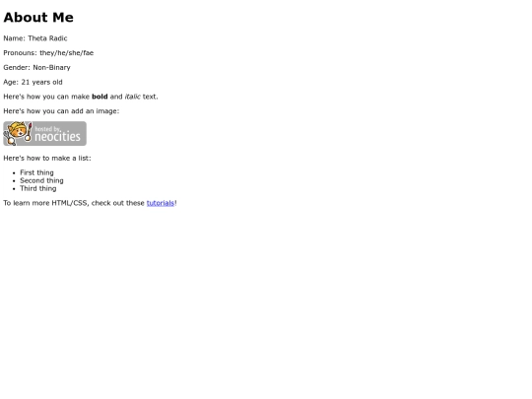Click Here's how to make a list text

[x=47, y=158]
